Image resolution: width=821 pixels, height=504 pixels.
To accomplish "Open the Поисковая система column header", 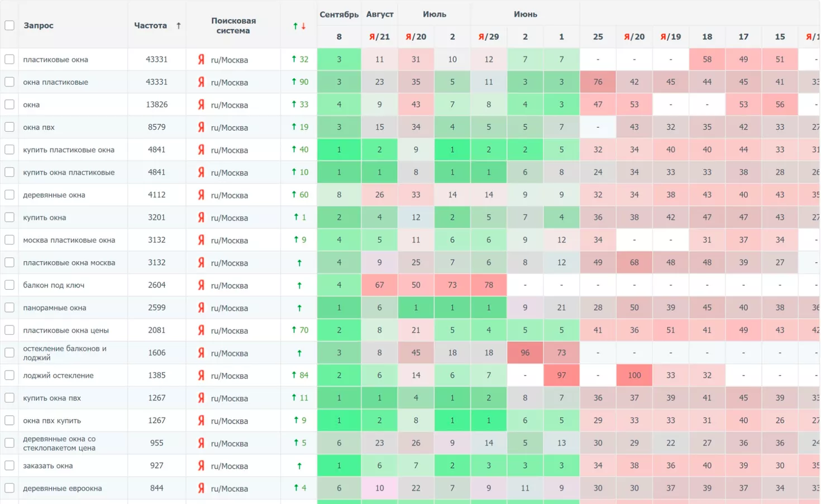I will pos(233,26).
